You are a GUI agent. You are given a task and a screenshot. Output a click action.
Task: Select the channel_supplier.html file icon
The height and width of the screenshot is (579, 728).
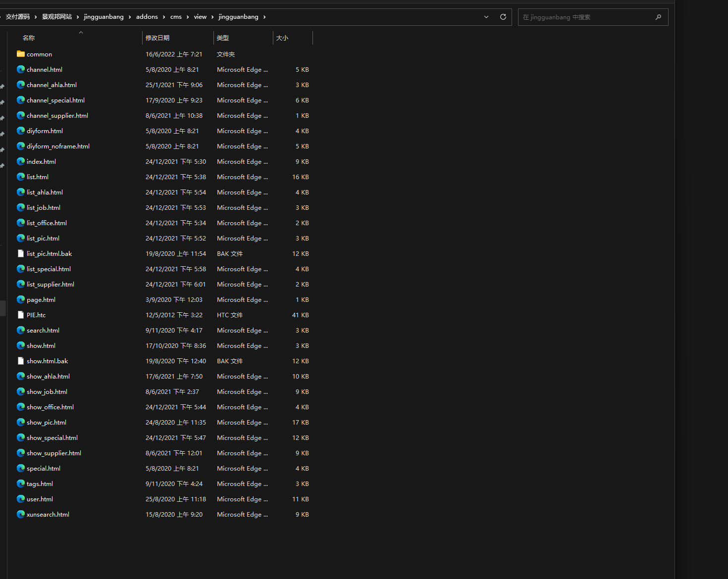(21, 115)
